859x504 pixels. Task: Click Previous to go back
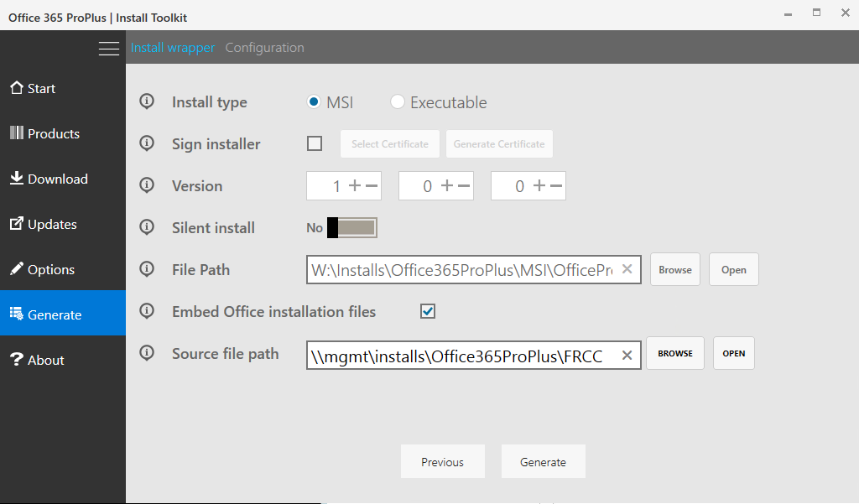tap(442, 461)
